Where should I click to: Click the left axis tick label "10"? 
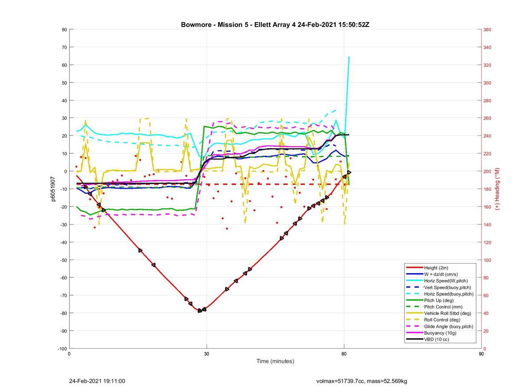[x=64, y=154]
